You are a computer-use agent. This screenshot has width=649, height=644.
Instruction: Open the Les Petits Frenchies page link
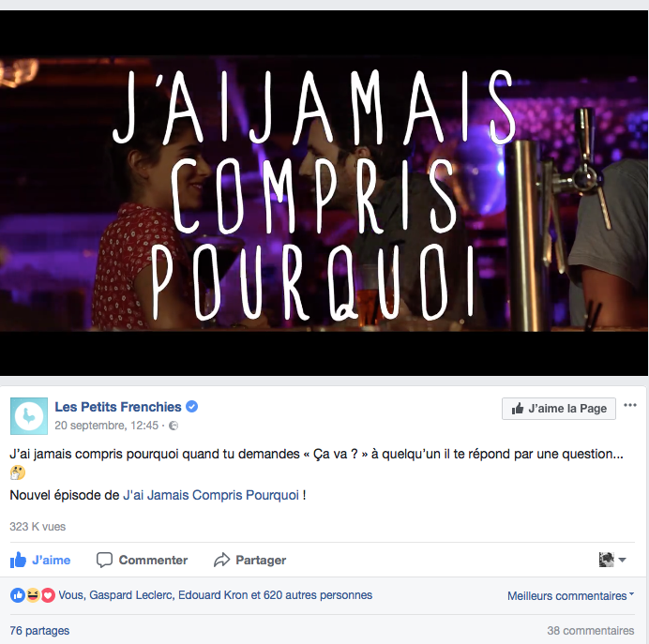(x=118, y=407)
